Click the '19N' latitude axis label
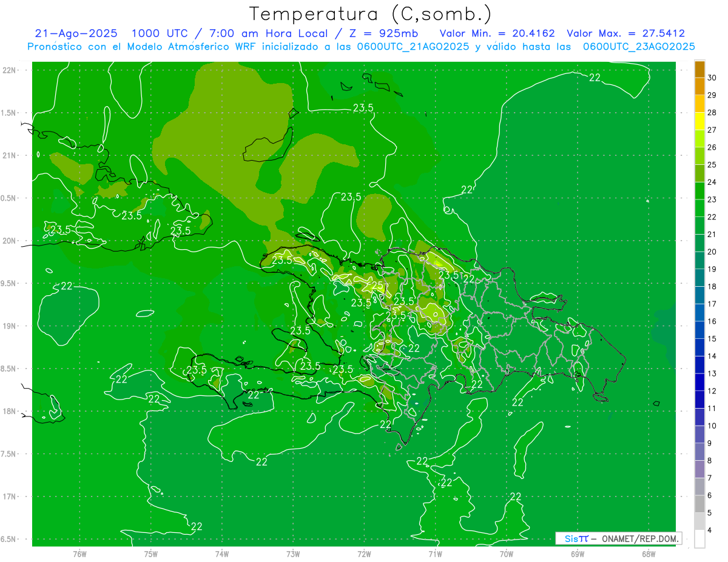728x562 pixels. tap(10, 326)
